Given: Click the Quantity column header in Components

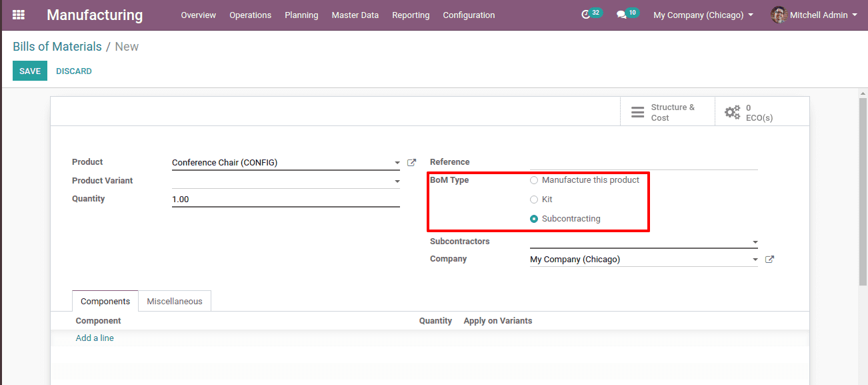Looking at the screenshot, I should click(x=435, y=321).
